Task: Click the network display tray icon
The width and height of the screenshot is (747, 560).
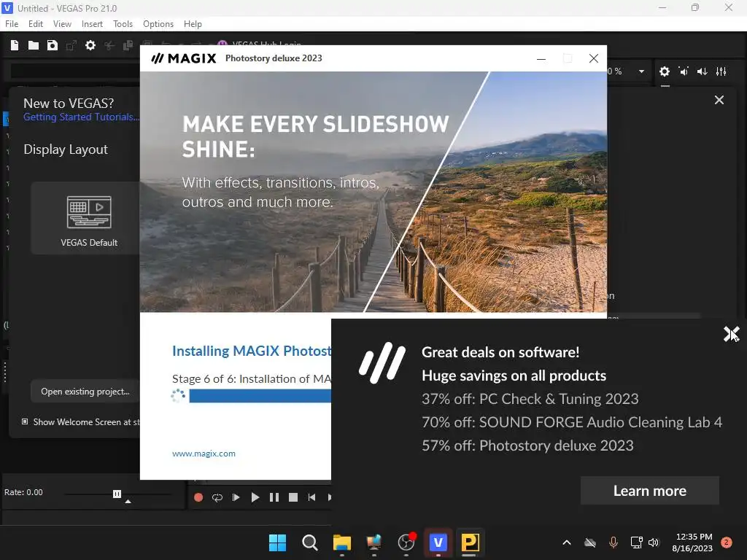Action: 636,542
